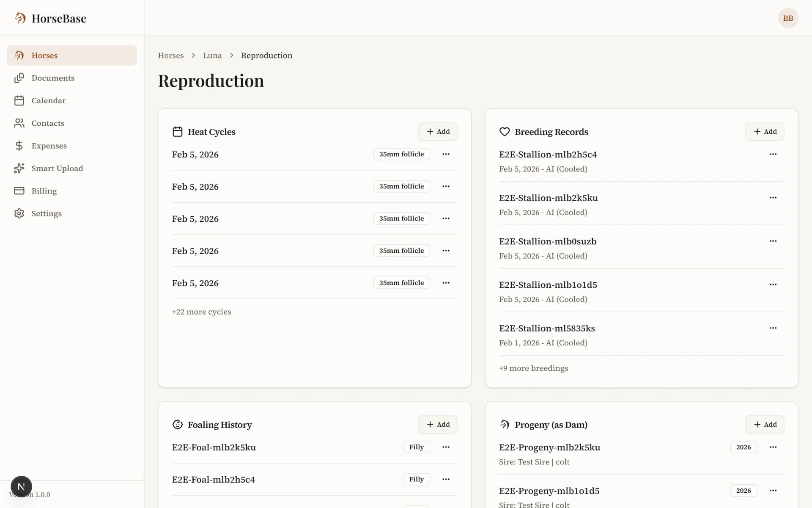Open three-dot menu for E2E-Foal-mlb2k5ku
This screenshot has height=508, width=812.
click(x=446, y=447)
